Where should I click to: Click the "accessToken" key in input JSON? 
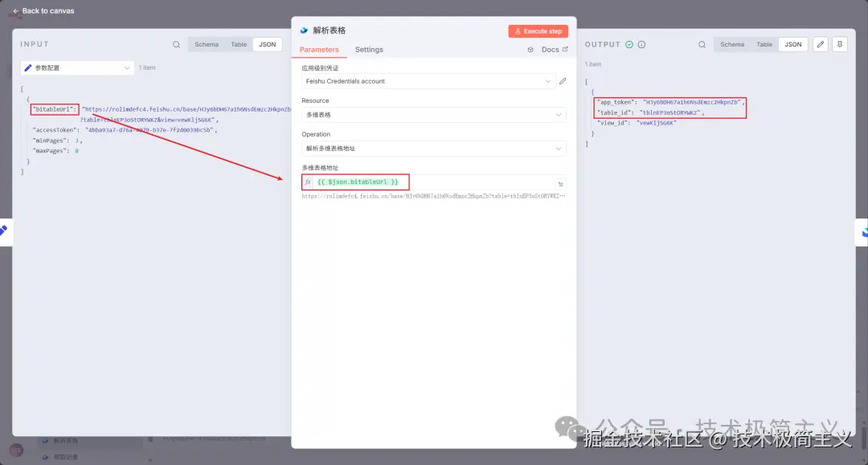coord(56,130)
